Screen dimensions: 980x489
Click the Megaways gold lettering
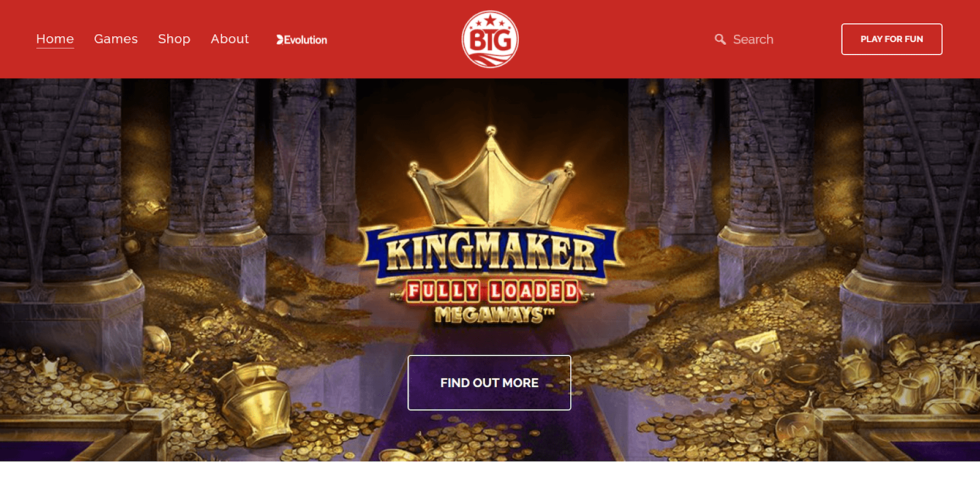pyautogui.click(x=489, y=315)
